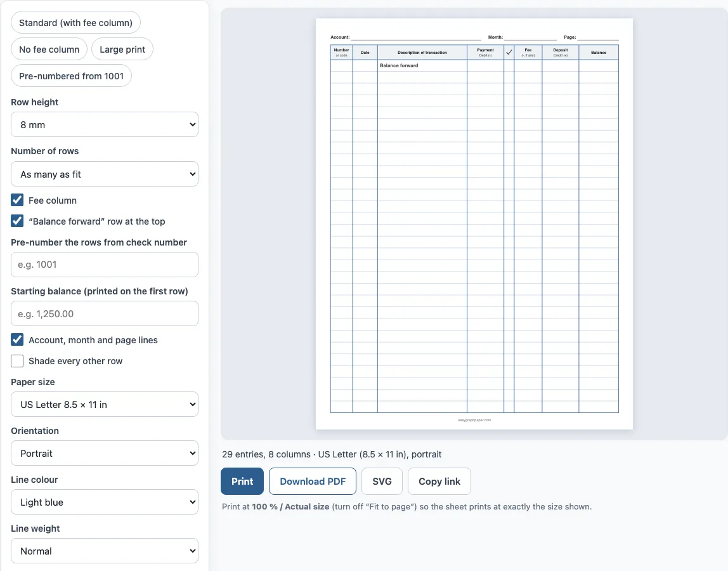Click the summary text '29 entries, 8 columns'
Image resolution: width=728 pixels, height=571 pixels.
[x=266, y=454]
